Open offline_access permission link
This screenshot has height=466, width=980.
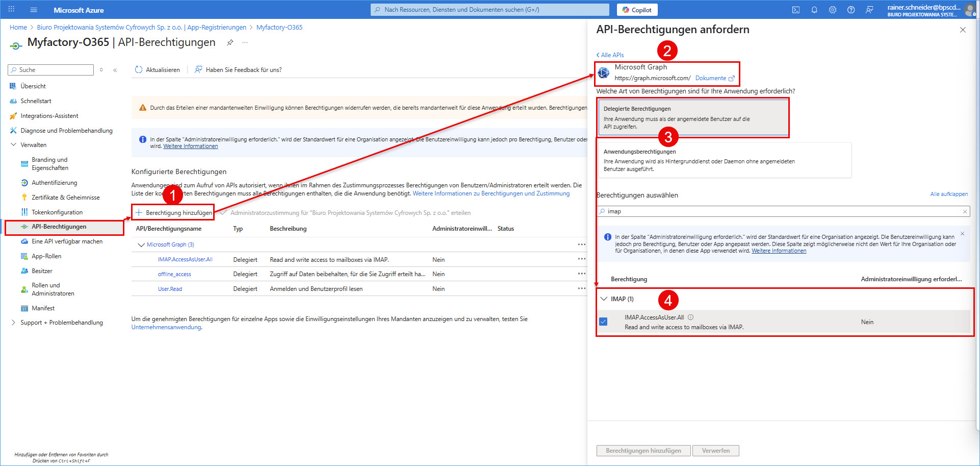tap(174, 275)
